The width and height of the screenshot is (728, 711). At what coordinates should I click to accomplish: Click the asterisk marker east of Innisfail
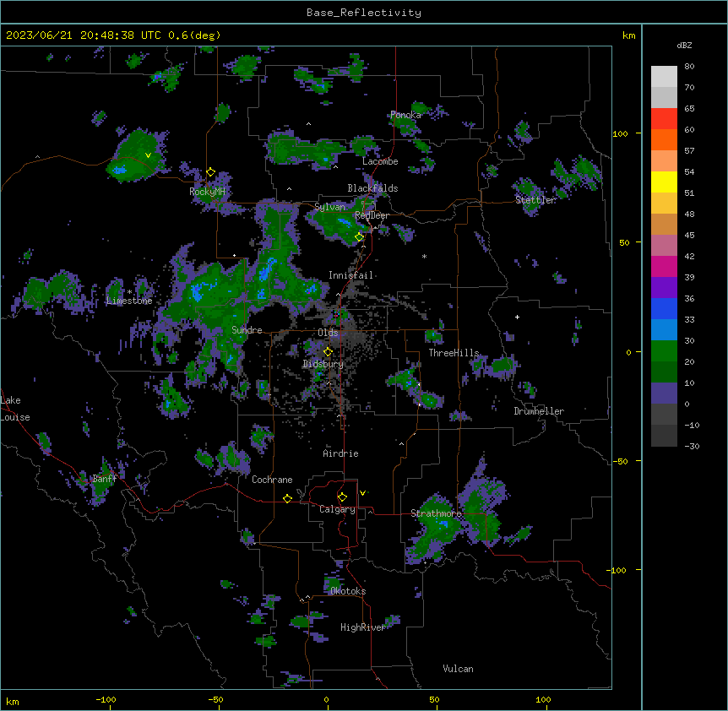click(424, 256)
